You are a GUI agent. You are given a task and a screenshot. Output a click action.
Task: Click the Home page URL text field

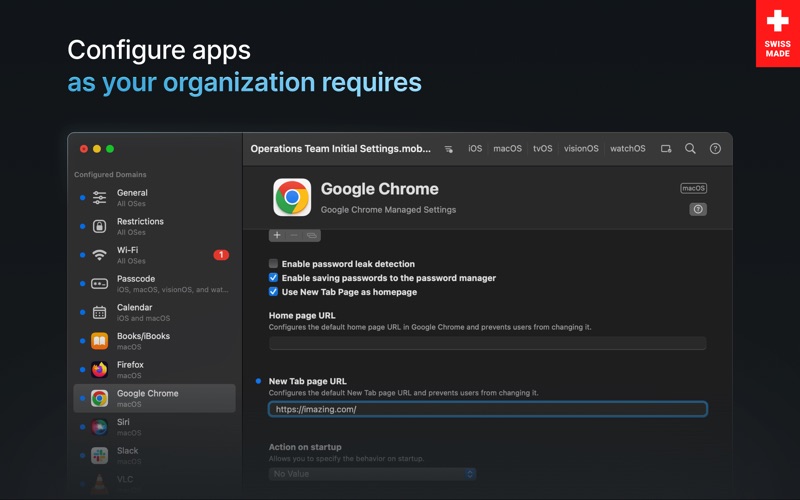pyautogui.click(x=487, y=343)
